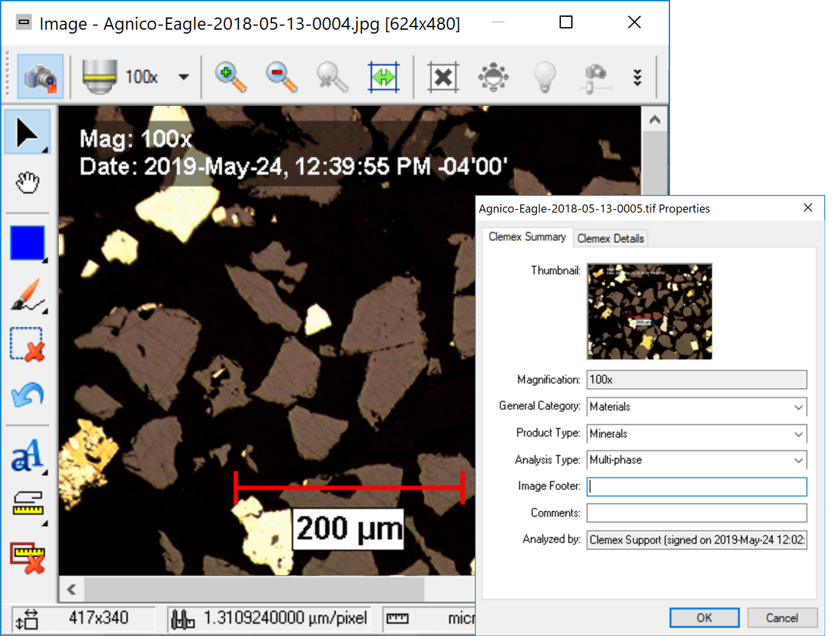Click the image size icon in status bar
Viewport: 840px width, 636px height.
coord(28,619)
